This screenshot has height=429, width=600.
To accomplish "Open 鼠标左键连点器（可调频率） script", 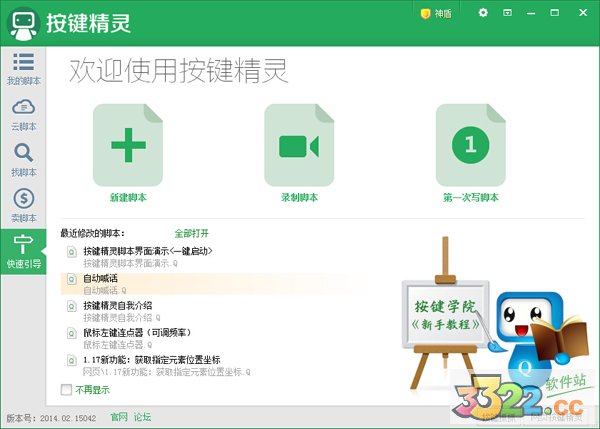I will point(137,333).
